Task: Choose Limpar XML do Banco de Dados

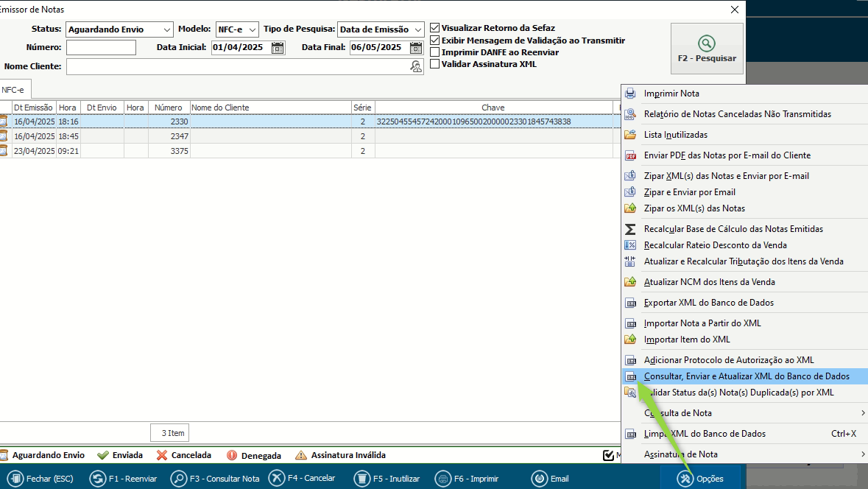Action: [x=705, y=434]
